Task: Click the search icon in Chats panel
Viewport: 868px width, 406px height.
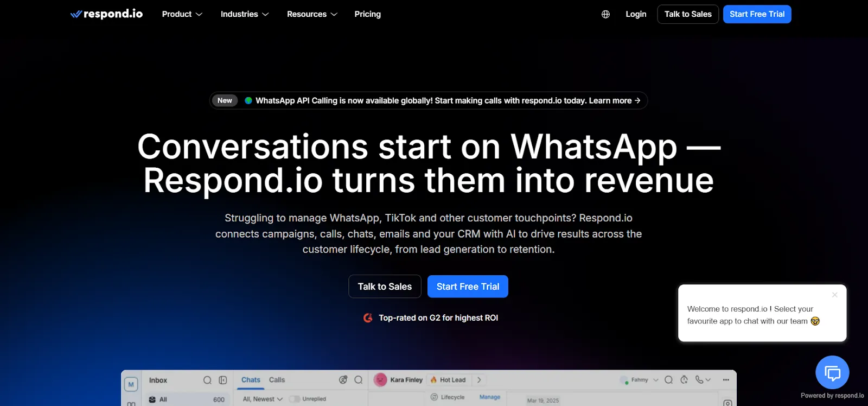Action: coord(358,380)
